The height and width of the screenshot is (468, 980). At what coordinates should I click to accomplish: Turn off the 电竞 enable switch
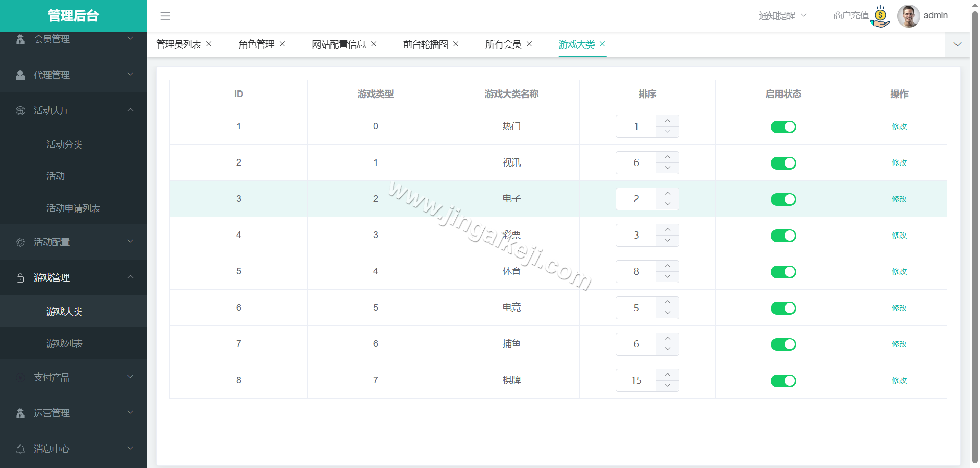(783, 308)
